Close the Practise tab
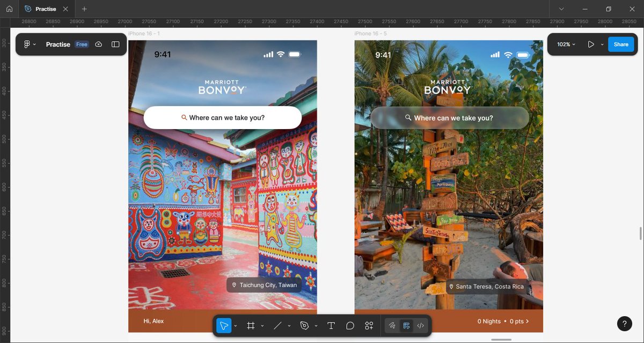644x343 pixels. pyautogui.click(x=65, y=9)
